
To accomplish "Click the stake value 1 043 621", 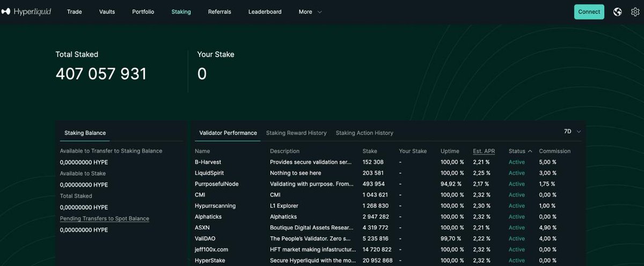I will point(375,195).
